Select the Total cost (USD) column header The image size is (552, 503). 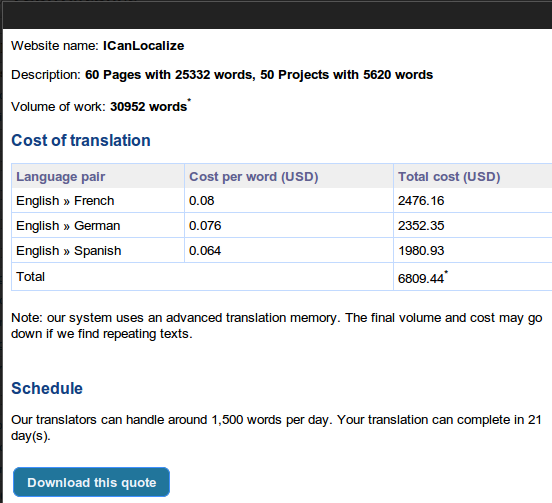(449, 176)
